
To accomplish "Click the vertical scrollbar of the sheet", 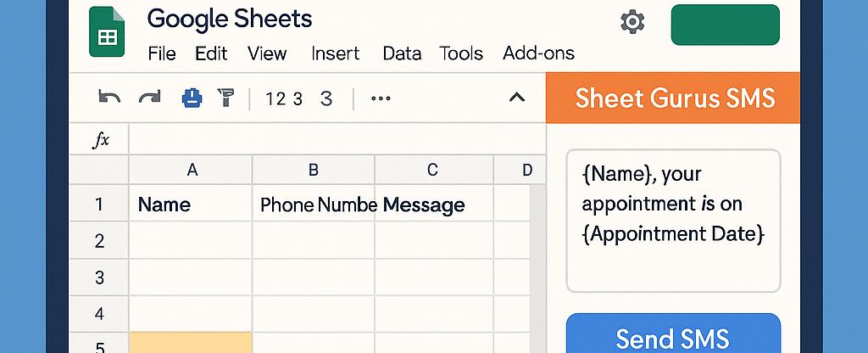I will (x=538, y=269).
